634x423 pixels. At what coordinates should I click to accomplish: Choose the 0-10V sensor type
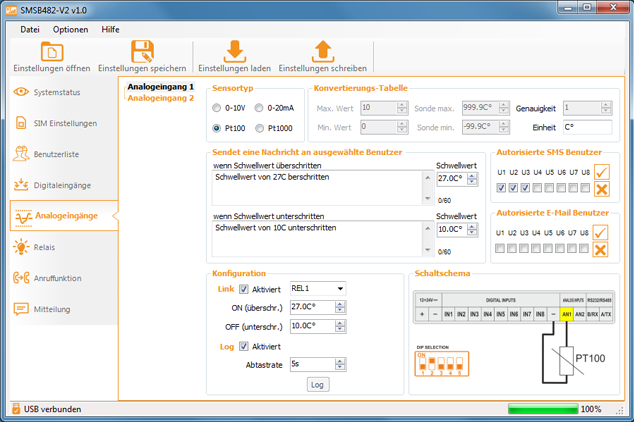coord(217,107)
